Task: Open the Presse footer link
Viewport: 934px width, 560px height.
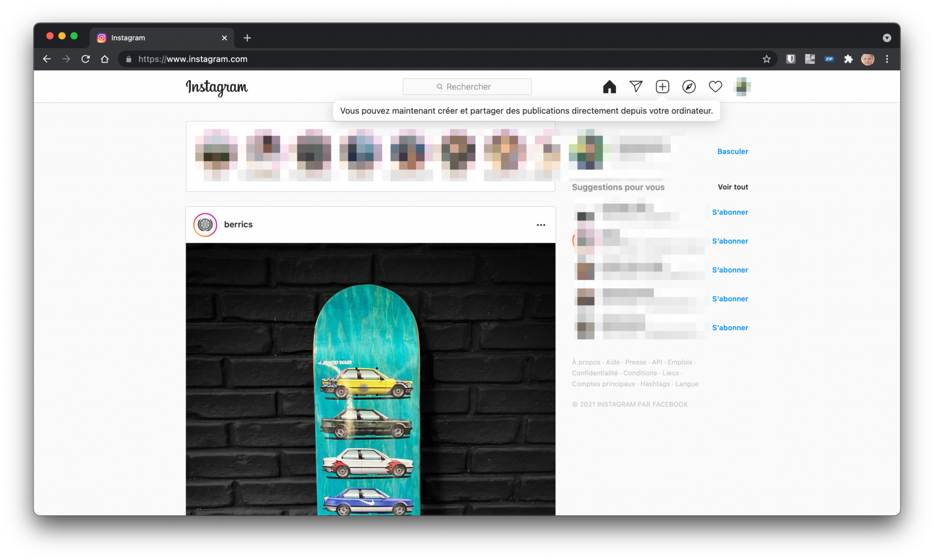Action: pos(635,362)
